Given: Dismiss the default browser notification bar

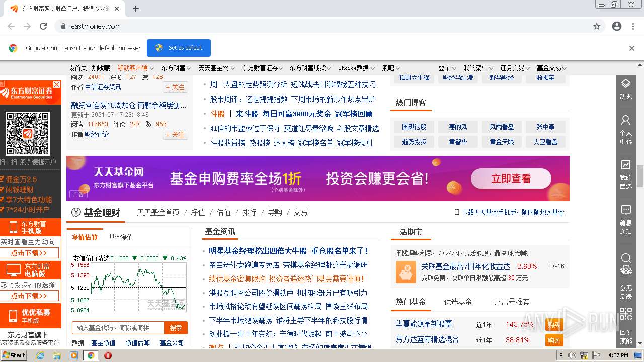Looking at the screenshot, I should tap(632, 48).
